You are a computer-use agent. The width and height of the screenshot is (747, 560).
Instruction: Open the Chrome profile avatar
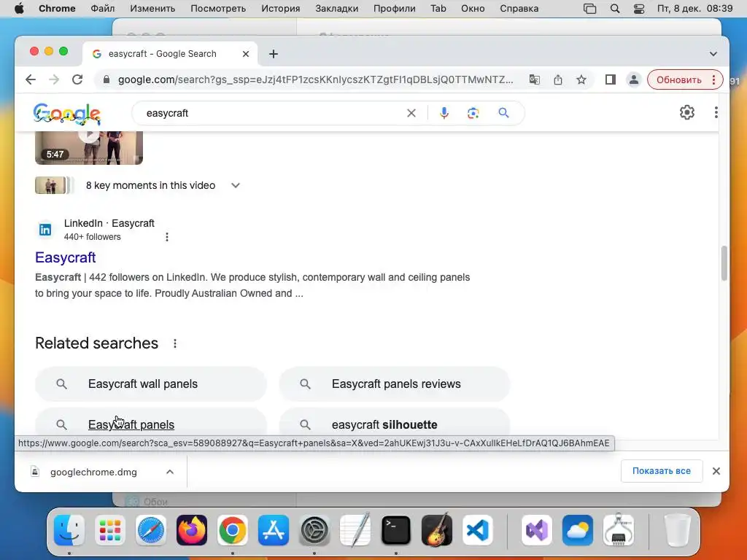pos(634,79)
